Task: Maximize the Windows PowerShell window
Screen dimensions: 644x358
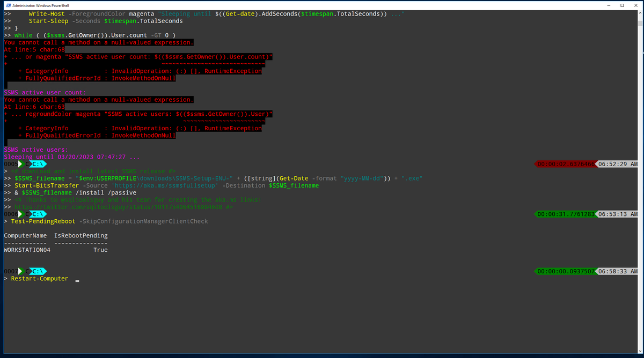Action: [621, 5]
